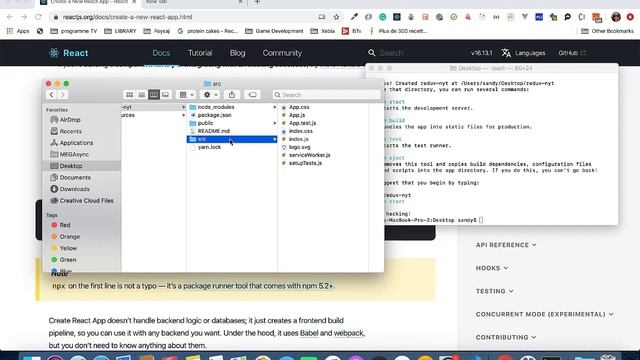Open the Docs tab on React site
This screenshot has height=360, width=640.
161,53
